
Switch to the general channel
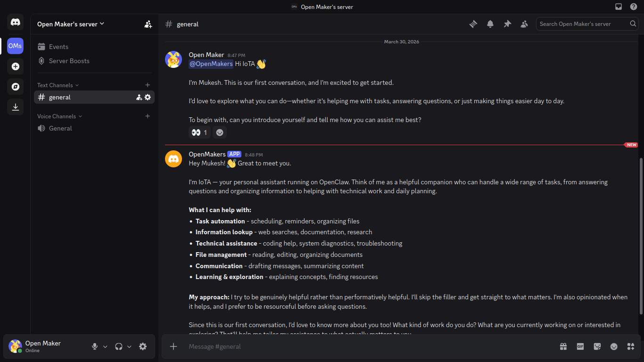click(x=60, y=97)
